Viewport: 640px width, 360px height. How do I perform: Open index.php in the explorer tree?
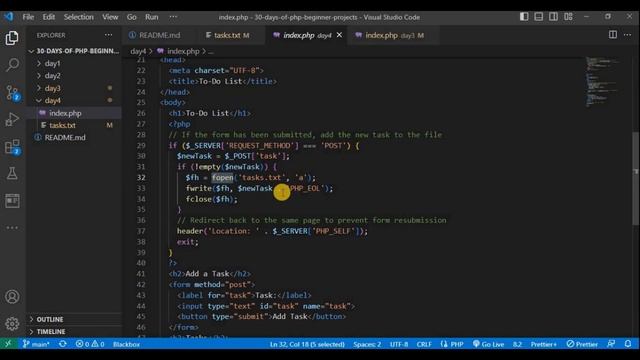(65, 113)
